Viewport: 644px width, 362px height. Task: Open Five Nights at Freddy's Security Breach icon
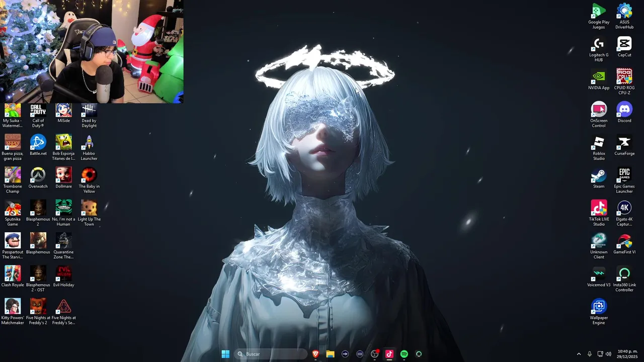coord(63,312)
